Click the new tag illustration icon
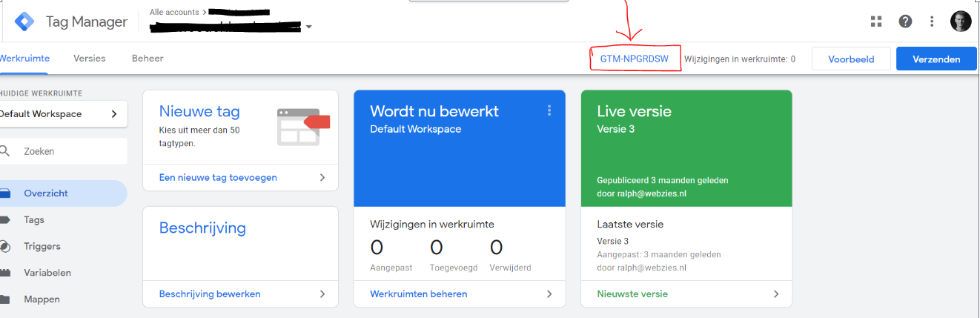The height and width of the screenshot is (318, 980). coord(302,126)
